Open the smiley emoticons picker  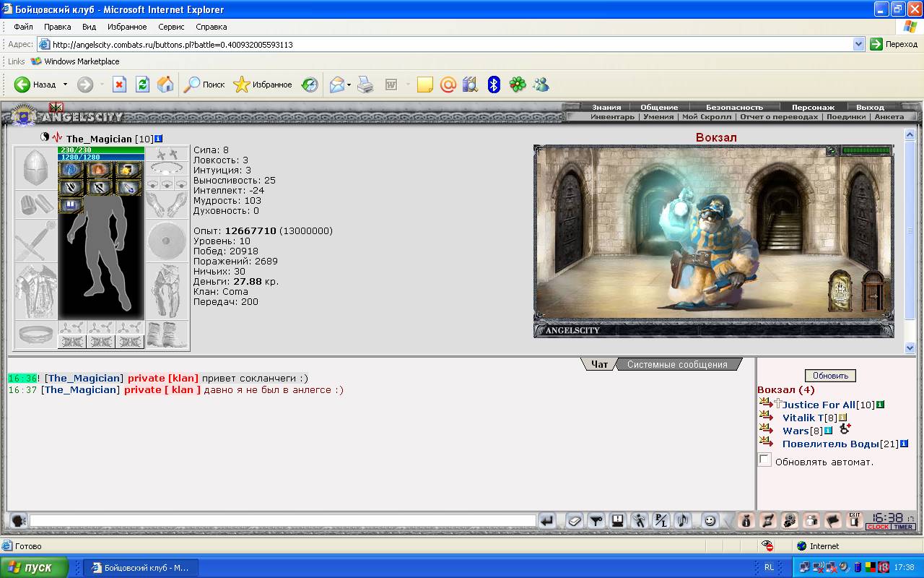(710, 520)
